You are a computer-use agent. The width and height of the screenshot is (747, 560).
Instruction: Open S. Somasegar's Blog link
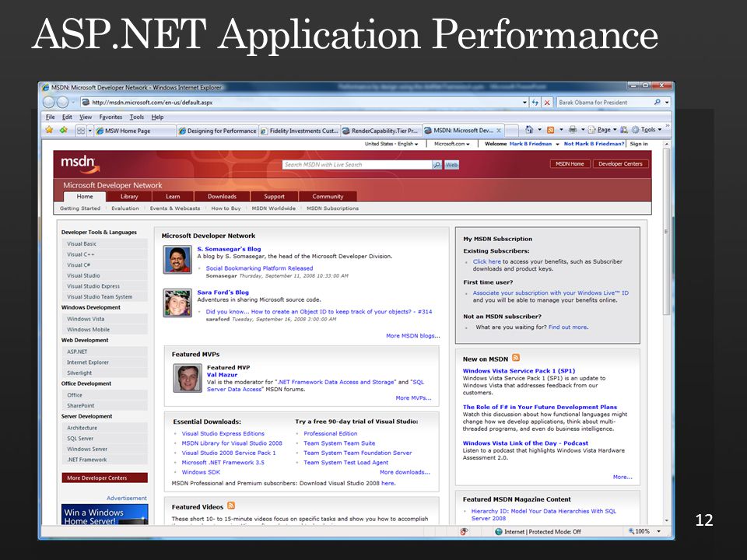point(229,249)
